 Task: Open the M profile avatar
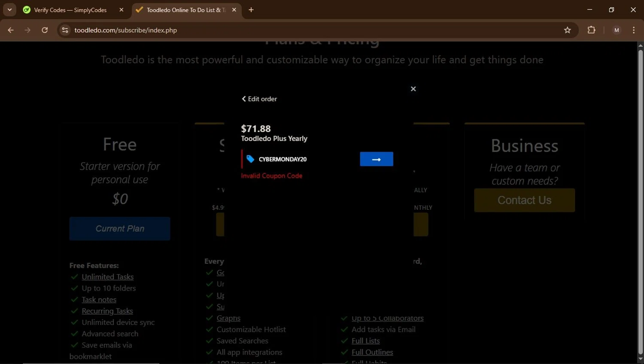[617, 30]
